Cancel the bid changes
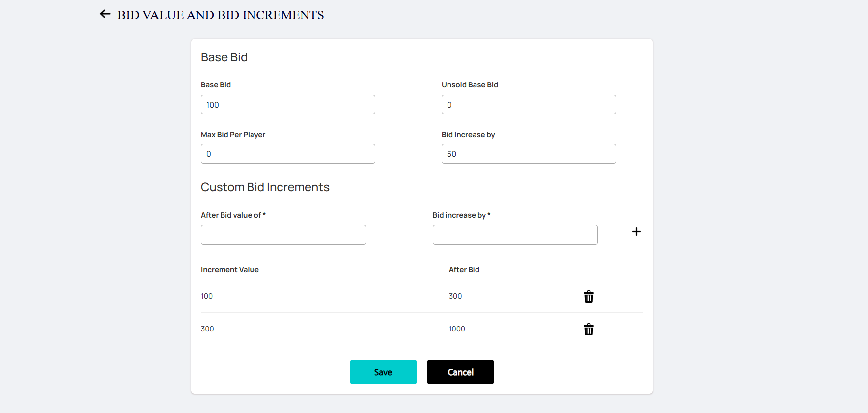 tap(460, 372)
